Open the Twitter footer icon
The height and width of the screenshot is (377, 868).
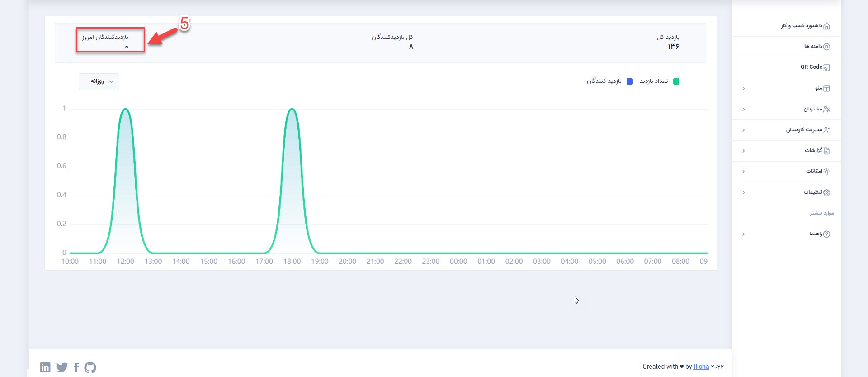point(62,367)
